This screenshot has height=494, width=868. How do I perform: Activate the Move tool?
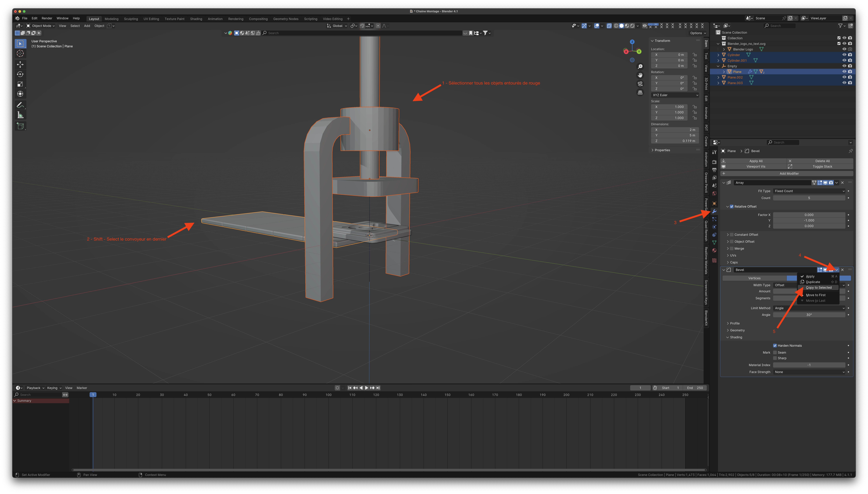(x=20, y=64)
